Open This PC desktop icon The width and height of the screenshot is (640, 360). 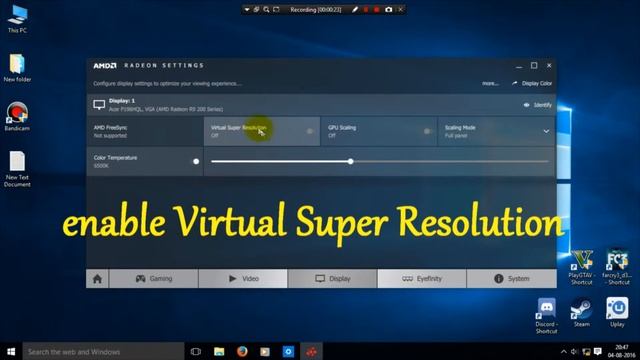click(17, 18)
